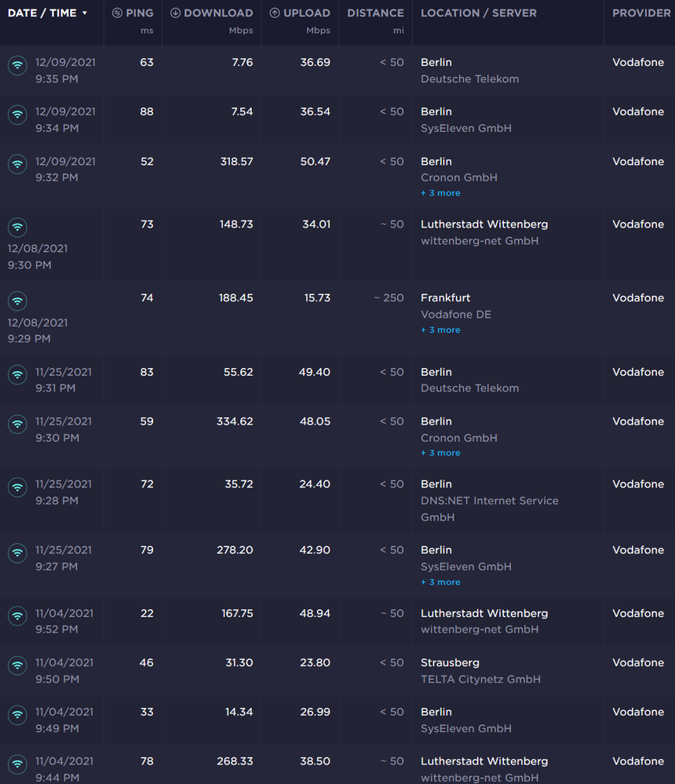Screen dimensions: 675x784
Task: Click Vodafone provider in Strausberg row
Action: 638,662
